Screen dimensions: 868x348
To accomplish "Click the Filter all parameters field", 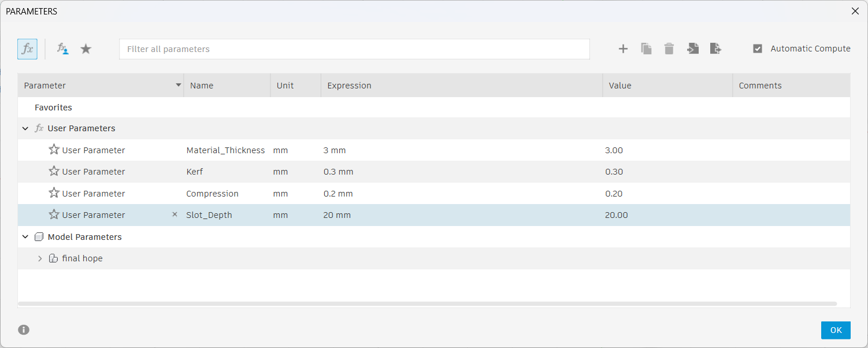I will coord(354,49).
